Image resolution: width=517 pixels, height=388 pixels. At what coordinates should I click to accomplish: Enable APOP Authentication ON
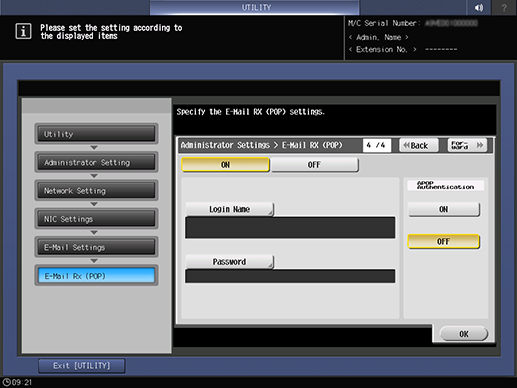click(x=443, y=209)
